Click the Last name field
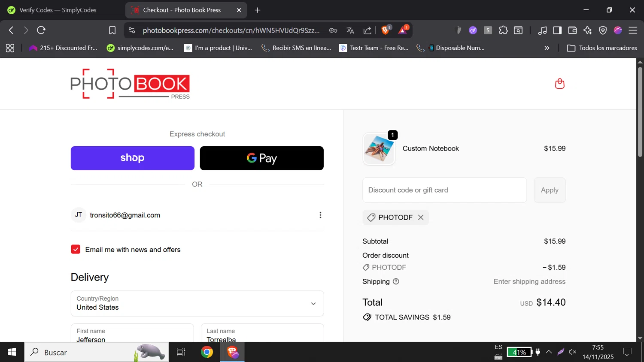This screenshot has width=644, height=362. pos(262,333)
